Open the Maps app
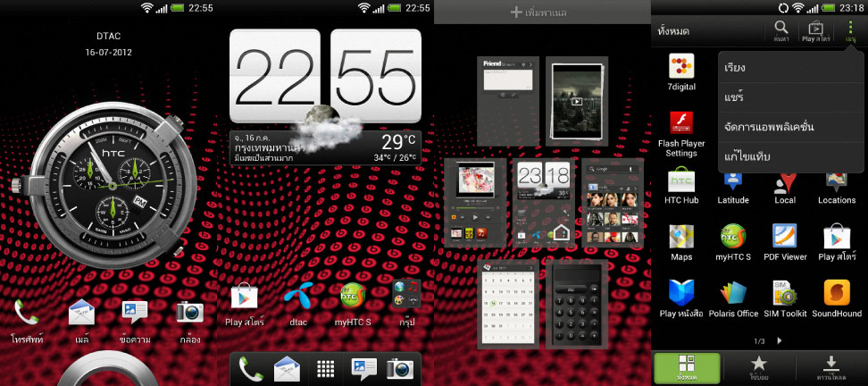The image size is (868, 386). 681,243
